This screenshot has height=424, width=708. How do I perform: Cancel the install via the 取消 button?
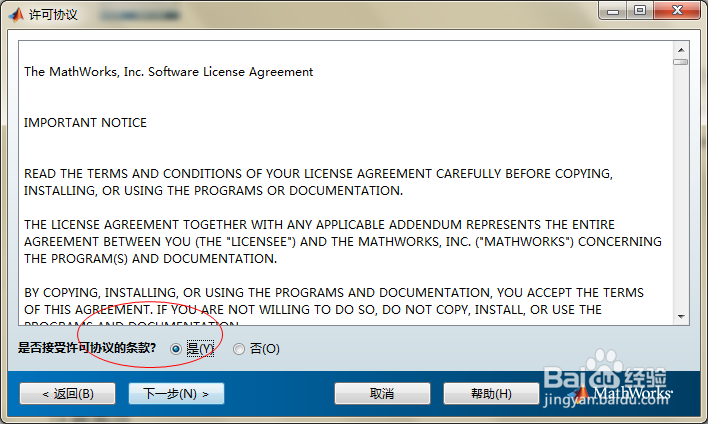click(382, 394)
